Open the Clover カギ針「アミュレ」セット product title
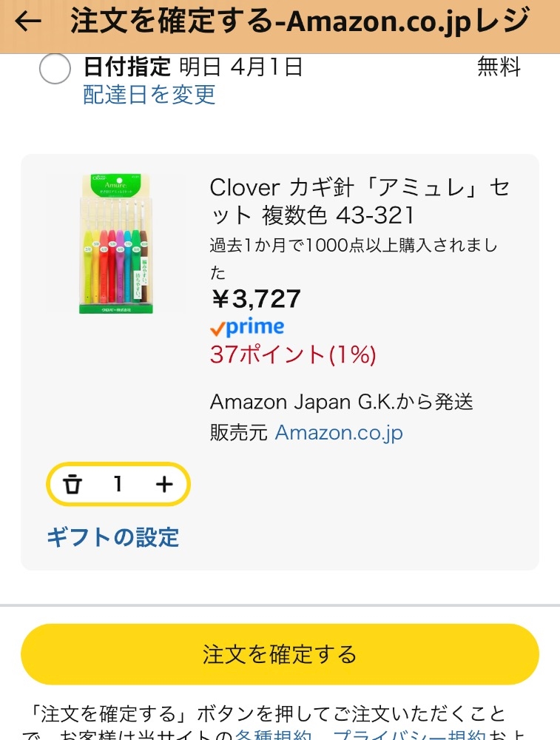 360,201
